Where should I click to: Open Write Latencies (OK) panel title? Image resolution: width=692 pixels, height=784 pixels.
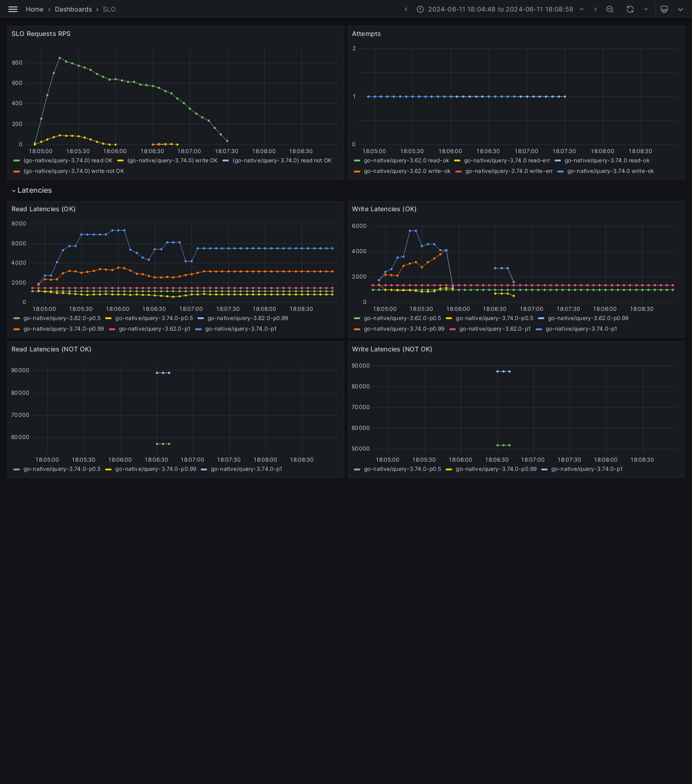[x=384, y=209]
